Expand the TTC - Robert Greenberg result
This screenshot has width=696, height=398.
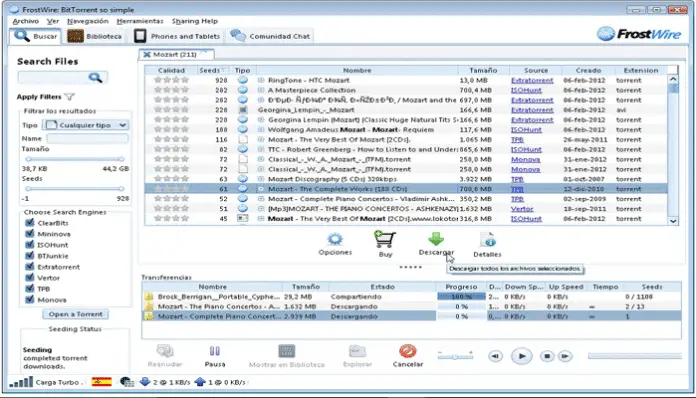pyautogui.click(x=261, y=150)
